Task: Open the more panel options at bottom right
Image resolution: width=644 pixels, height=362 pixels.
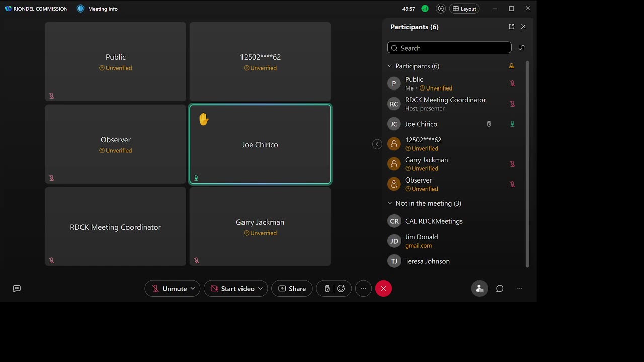Action: tap(520, 289)
